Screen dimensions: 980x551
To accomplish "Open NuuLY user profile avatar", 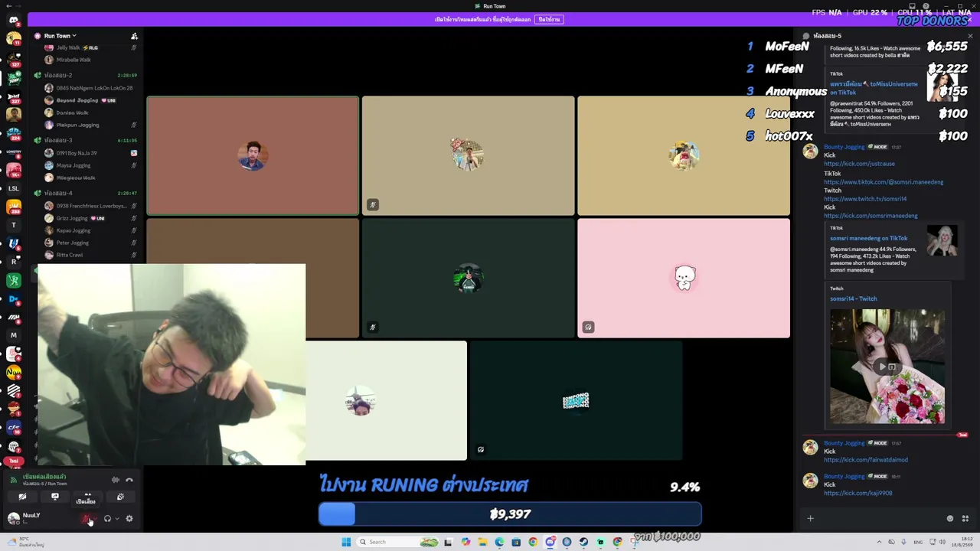I will click(x=14, y=518).
